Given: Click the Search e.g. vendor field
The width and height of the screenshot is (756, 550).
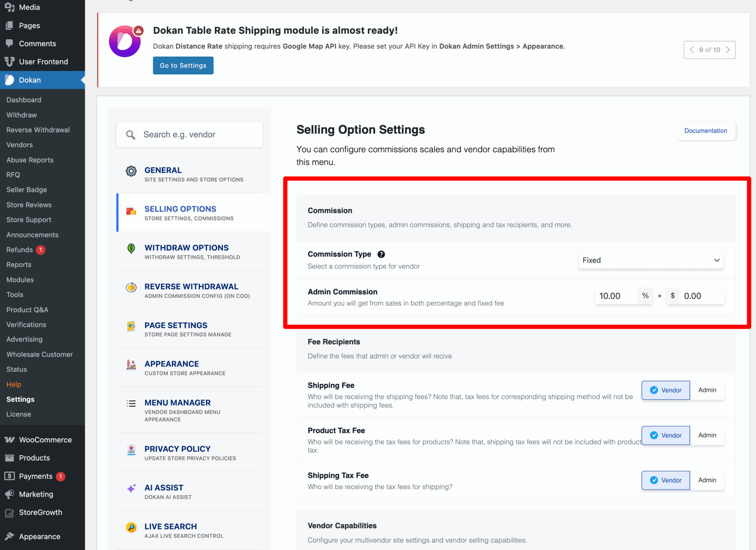Looking at the screenshot, I should (x=189, y=135).
